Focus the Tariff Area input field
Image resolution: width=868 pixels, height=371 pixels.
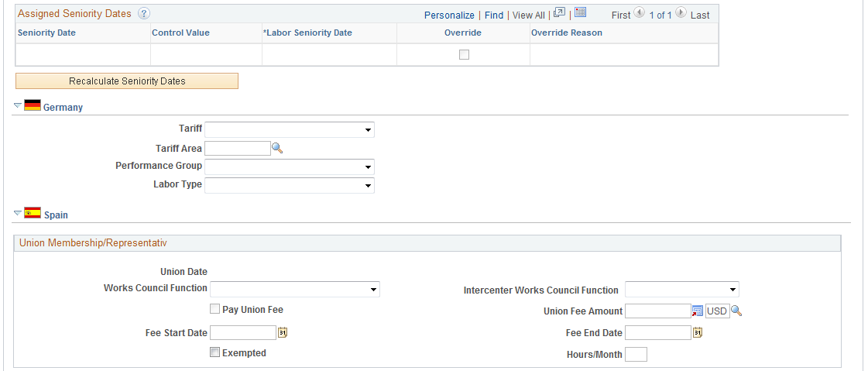(x=238, y=148)
